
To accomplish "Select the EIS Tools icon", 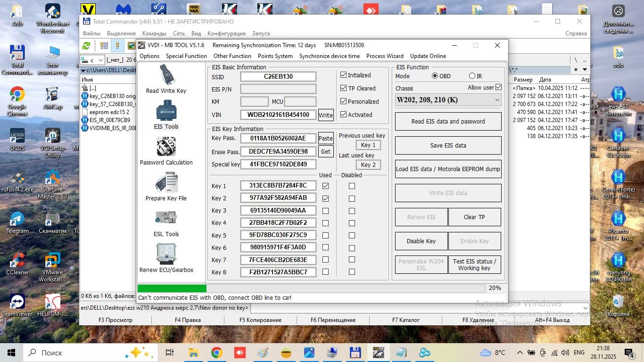I will (166, 115).
